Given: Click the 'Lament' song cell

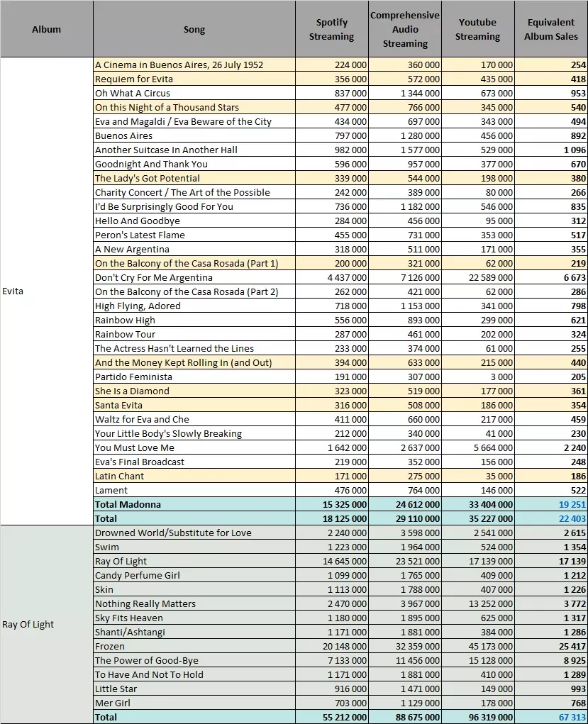Looking at the screenshot, I should click(194, 491).
